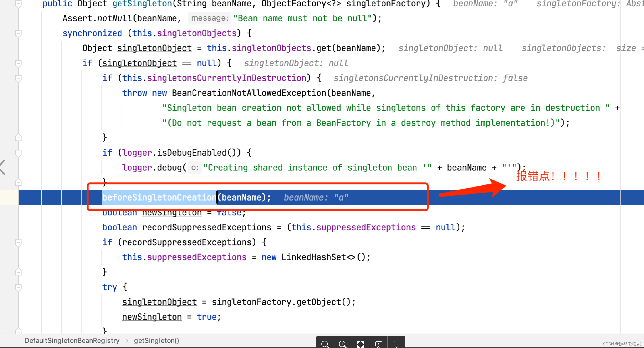Screen dimensions: 644x348
Task: Click 'Bean name must not be null' string
Action: tap(303, 18)
